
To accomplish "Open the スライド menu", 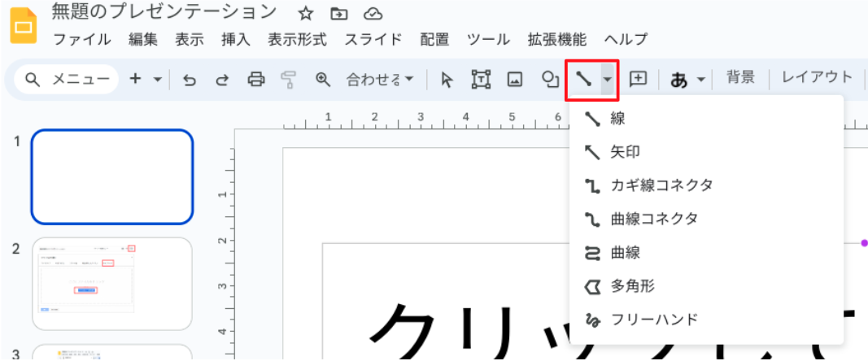I will pos(373,40).
